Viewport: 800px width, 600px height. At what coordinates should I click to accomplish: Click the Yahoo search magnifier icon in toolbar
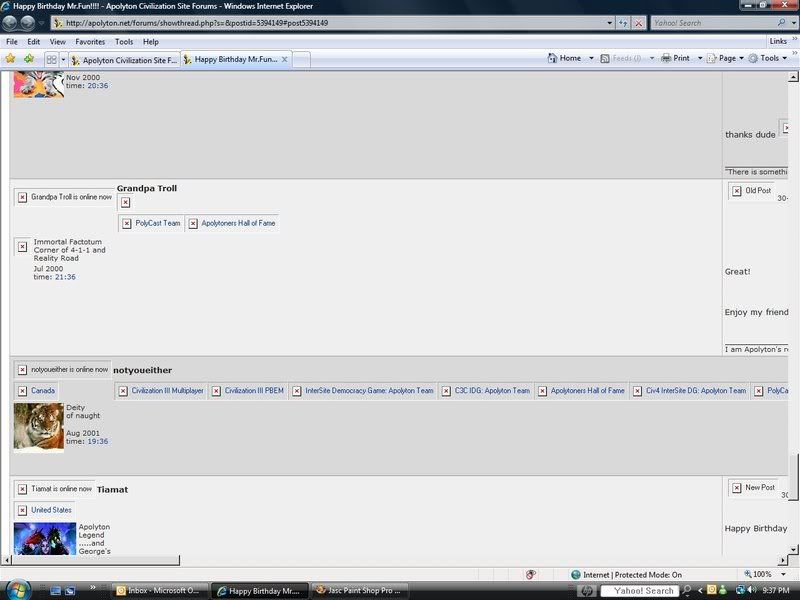click(x=781, y=22)
